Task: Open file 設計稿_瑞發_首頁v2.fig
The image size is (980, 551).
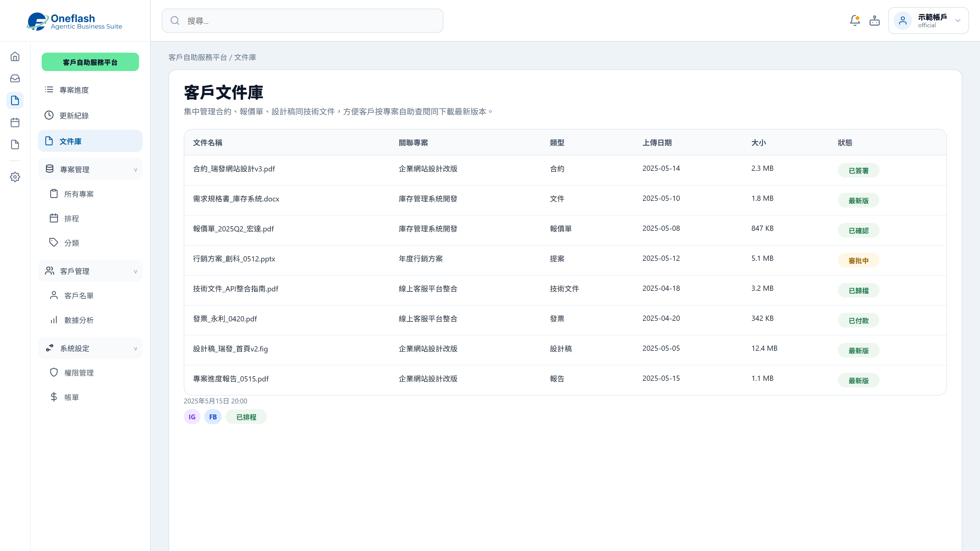Action: coord(230,349)
